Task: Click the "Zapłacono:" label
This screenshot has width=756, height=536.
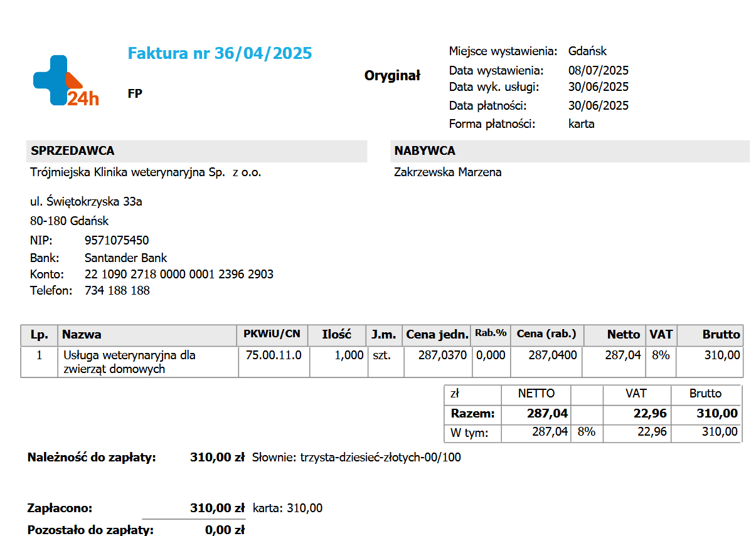Action: coord(60,508)
